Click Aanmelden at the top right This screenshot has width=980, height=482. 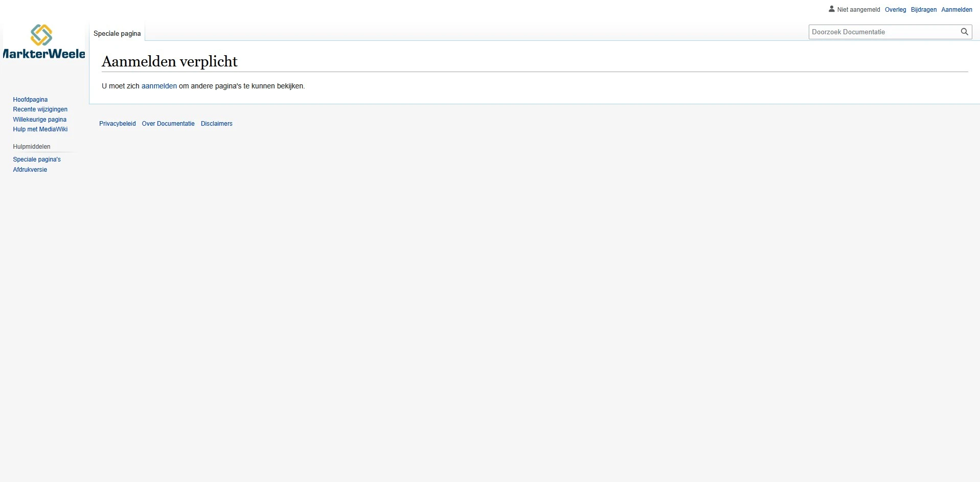(x=957, y=9)
